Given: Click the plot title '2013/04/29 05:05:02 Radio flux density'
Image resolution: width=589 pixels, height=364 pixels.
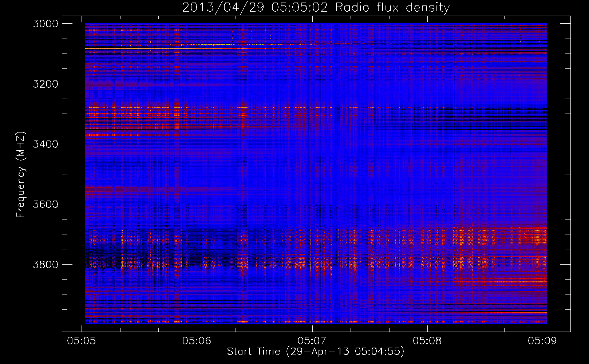Looking at the screenshot, I should [x=316, y=8].
